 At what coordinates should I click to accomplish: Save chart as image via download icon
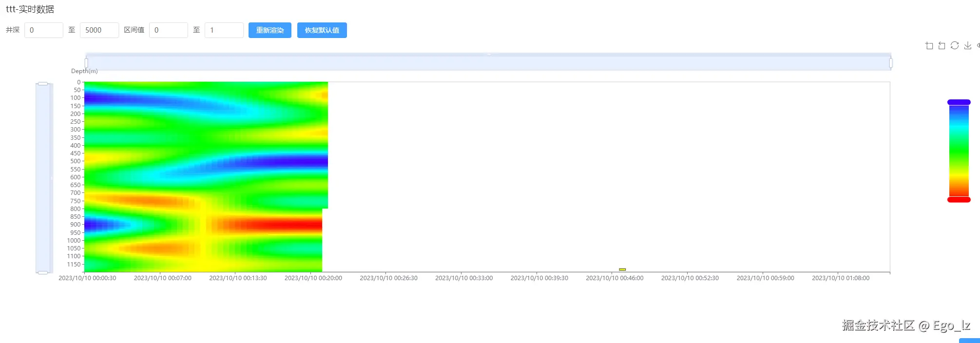[x=968, y=45]
